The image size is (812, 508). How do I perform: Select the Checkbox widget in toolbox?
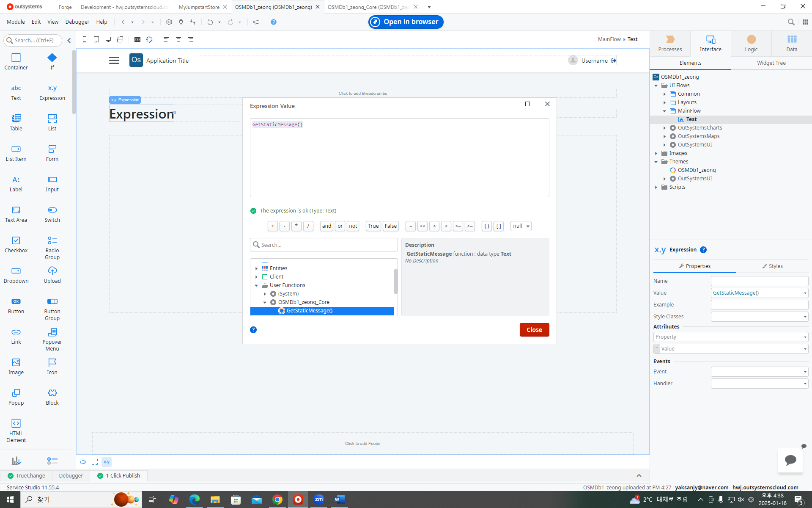coord(16,240)
